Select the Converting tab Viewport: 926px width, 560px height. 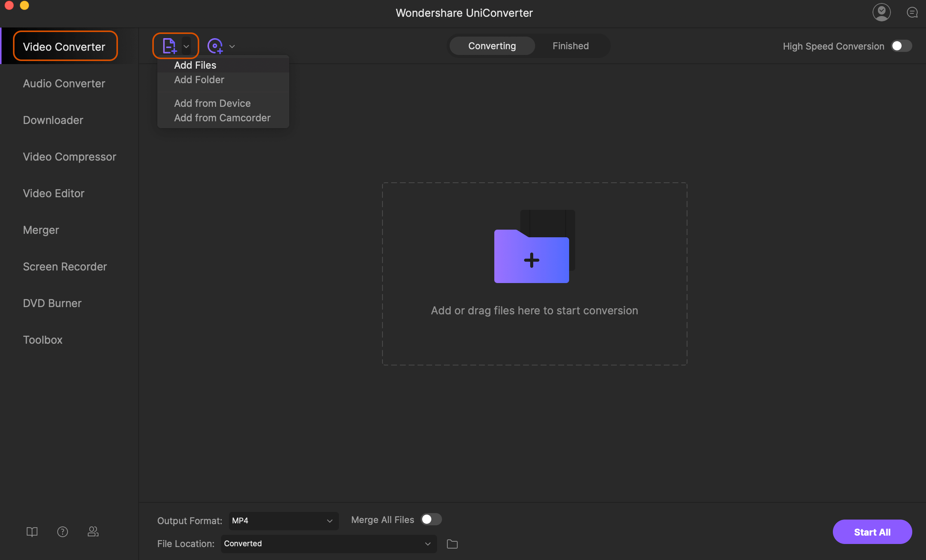492,46
